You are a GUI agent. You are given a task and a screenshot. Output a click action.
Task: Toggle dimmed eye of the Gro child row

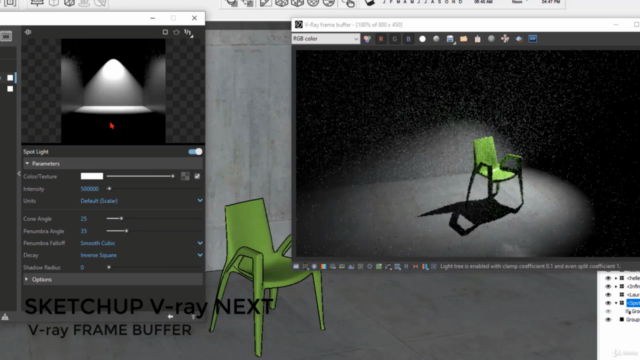[608, 311]
